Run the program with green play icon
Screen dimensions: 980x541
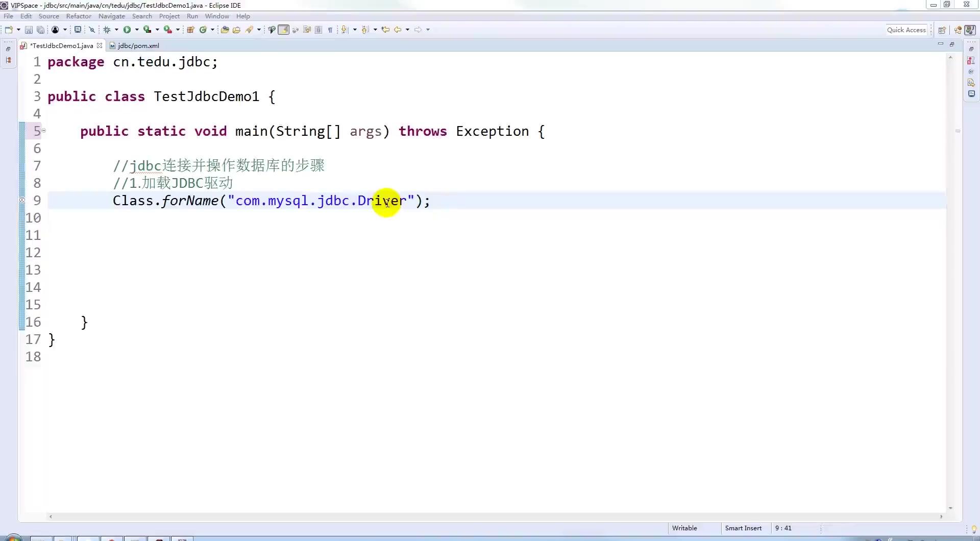point(127,30)
